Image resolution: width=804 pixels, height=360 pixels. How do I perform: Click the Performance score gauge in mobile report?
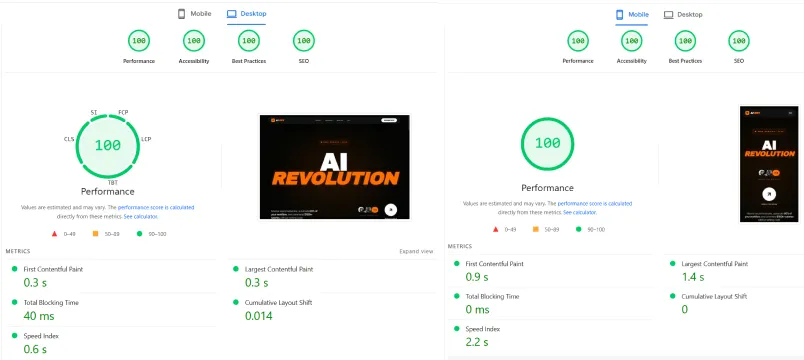pos(578,41)
